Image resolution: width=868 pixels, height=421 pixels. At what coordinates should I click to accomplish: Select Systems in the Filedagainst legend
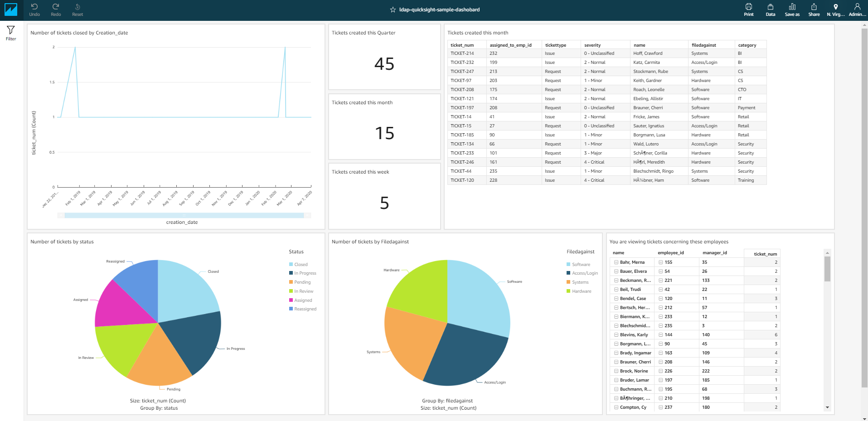pyautogui.click(x=577, y=282)
